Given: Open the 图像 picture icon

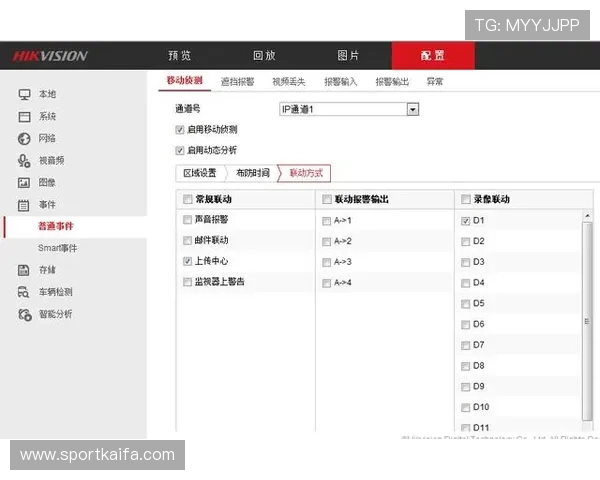Looking at the screenshot, I should pyautogui.click(x=24, y=183).
